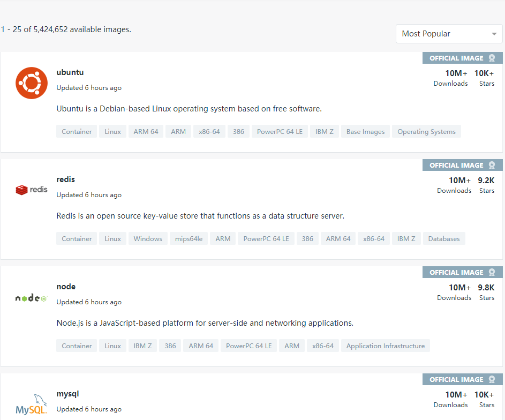505x420 pixels.
Task: Click the MySQL dolphin logo
Action: pyautogui.click(x=32, y=404)
